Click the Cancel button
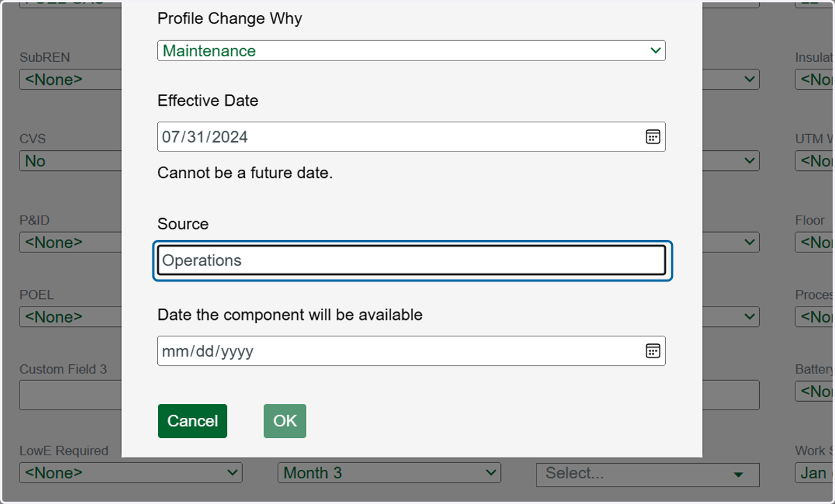This screenshot has width=835, height=504. (193, 421)
